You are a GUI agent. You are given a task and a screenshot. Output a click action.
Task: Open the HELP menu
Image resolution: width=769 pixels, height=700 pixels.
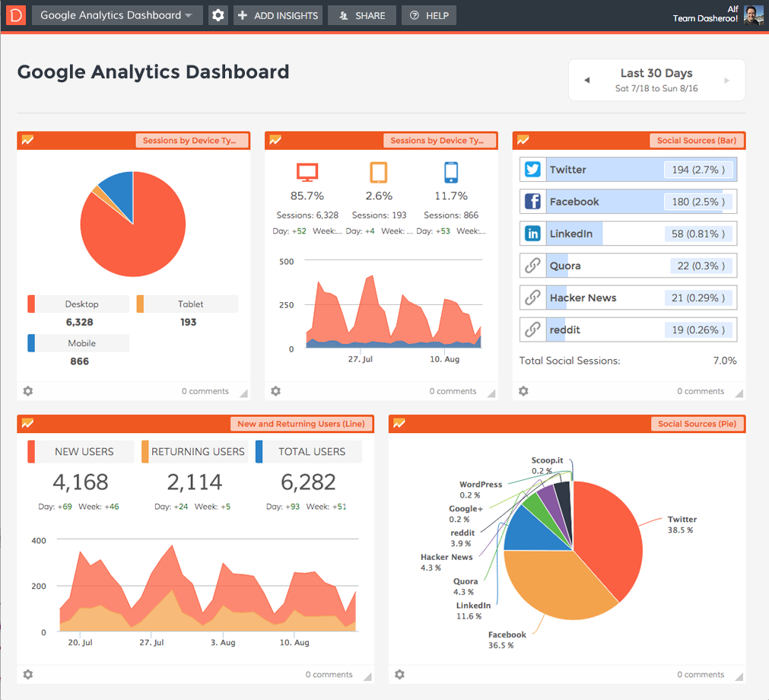[x=428, y=14]
